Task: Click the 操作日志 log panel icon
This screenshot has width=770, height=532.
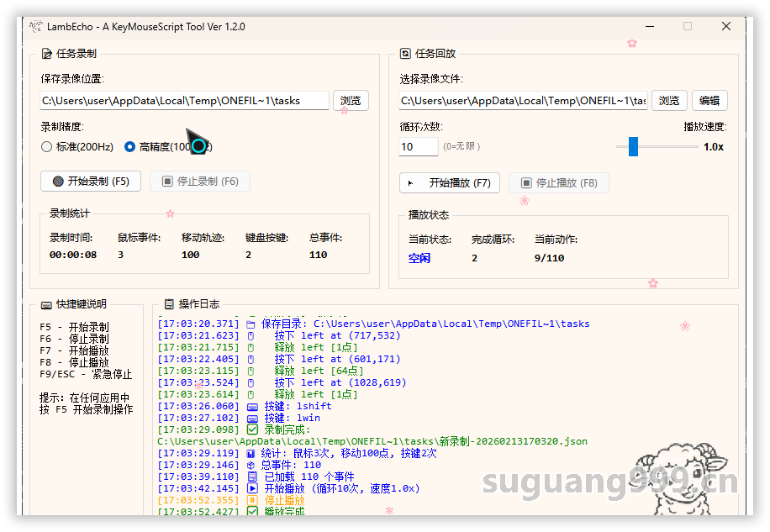Action: point(169,304)
